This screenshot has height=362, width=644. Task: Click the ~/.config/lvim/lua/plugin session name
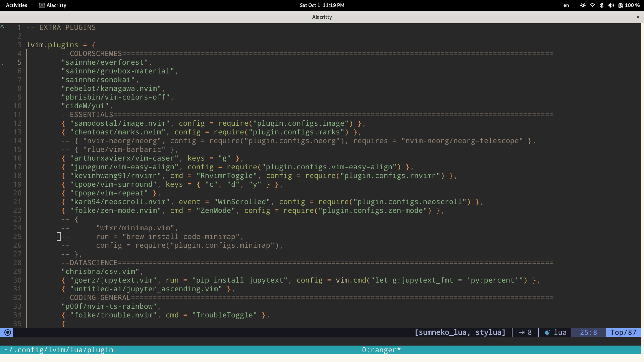click(x=59, y=350)
